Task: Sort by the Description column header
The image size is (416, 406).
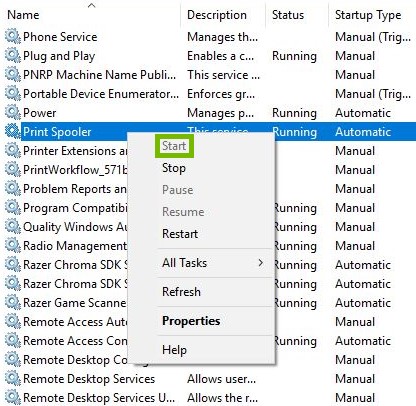Action: click(x=217, y=15)
